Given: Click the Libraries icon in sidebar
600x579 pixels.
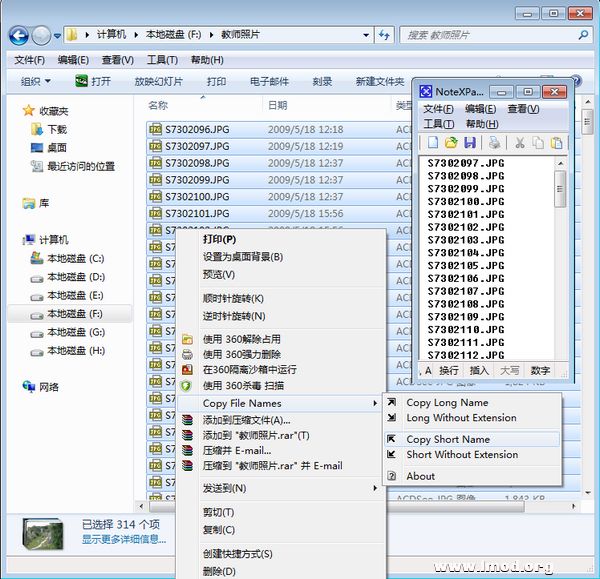Looking at the screenshot, I should pos(29,203).
